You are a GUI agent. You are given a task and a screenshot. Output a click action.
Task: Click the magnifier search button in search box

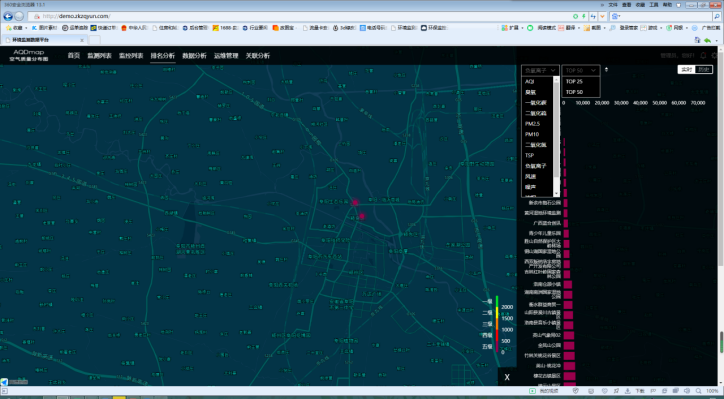(716, 16)
